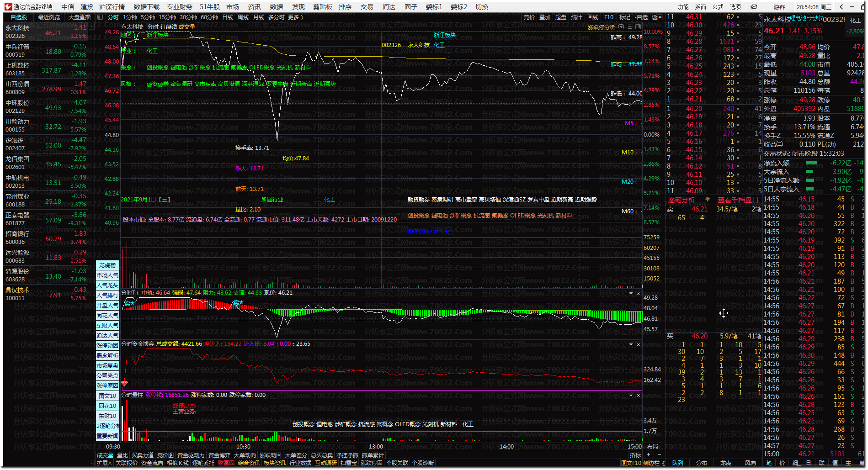Click the 叠加 toolbar button

click(x=545, y=17)
